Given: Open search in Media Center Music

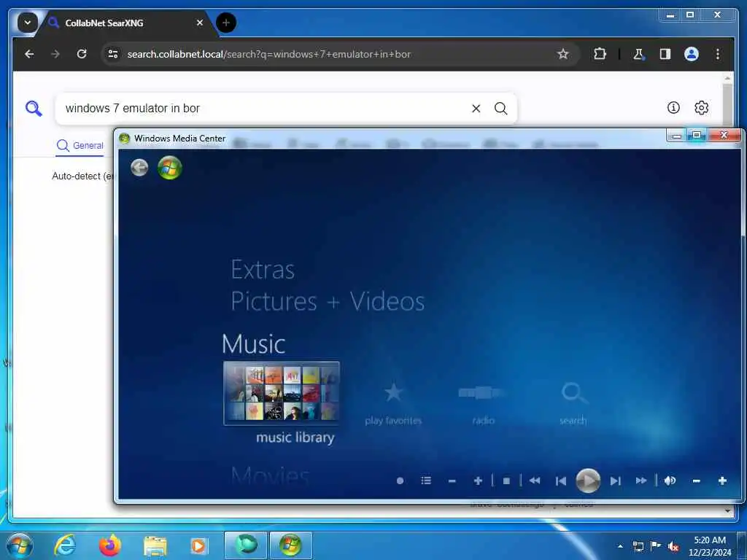Looking at the screenshot, I should (573, 404).
